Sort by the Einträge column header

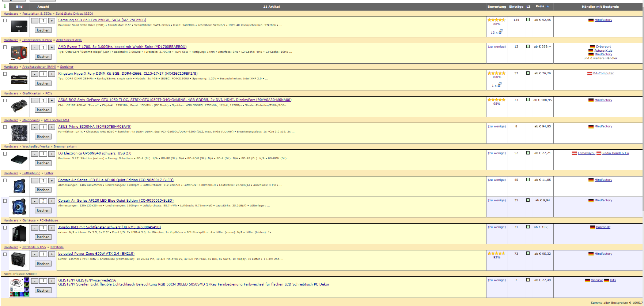516,7
